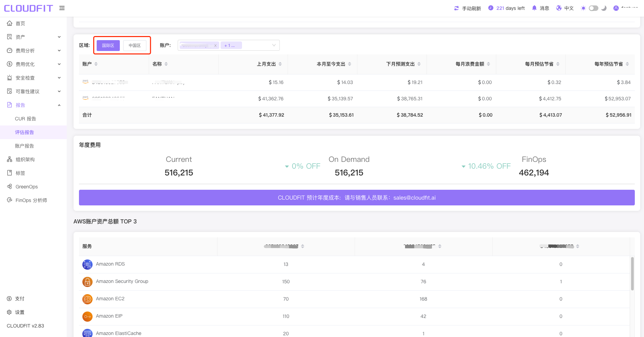Open the 221 days left indicator
The width and height of the screenshot is (644, 337).
pyautogui.click(x=506, y=8)
